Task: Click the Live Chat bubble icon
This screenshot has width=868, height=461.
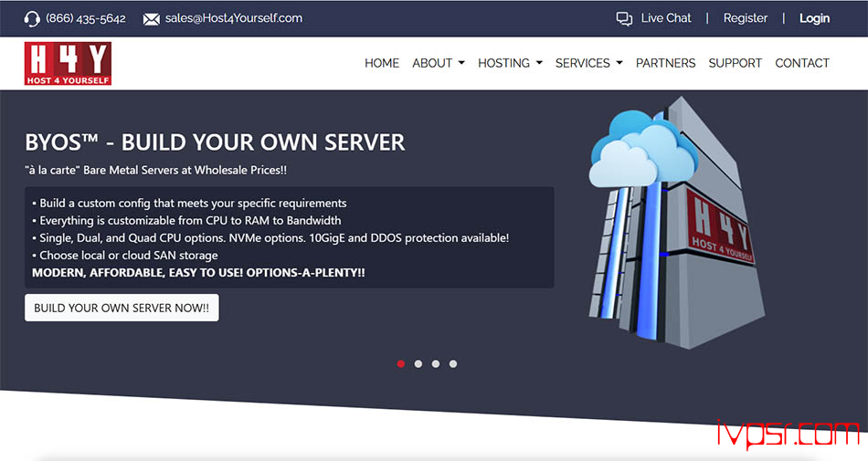Action: click(x=624, y=18)
